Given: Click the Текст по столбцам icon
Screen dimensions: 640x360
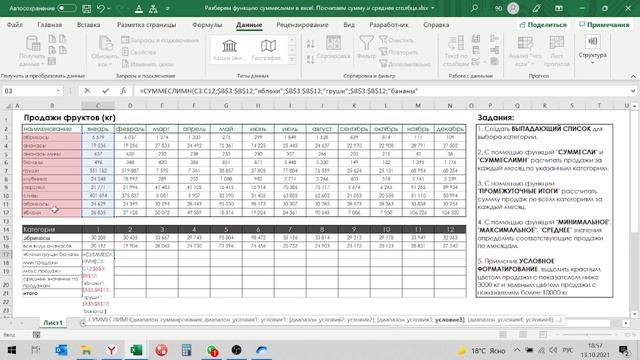Looking at the screenshot, I should (456, 51).
